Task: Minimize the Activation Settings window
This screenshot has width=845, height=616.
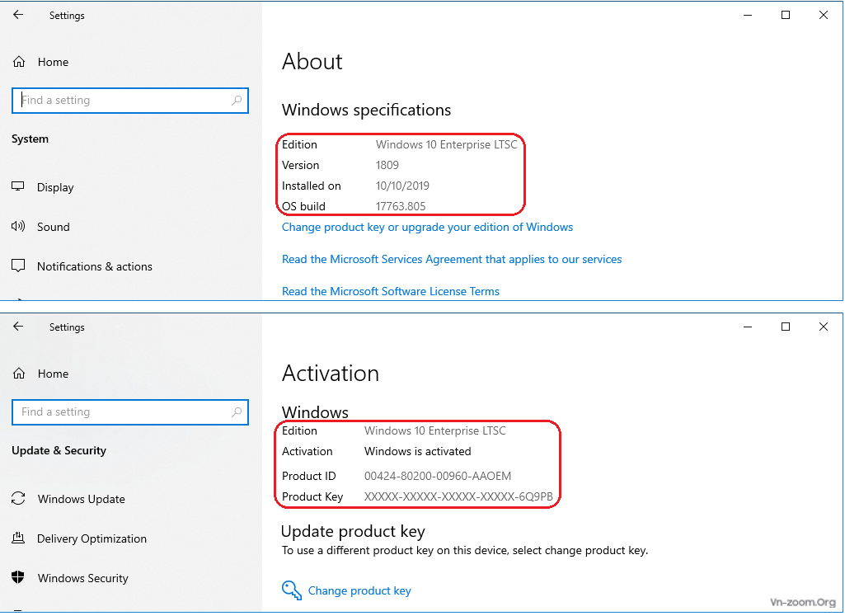Action: click(748, 327)
